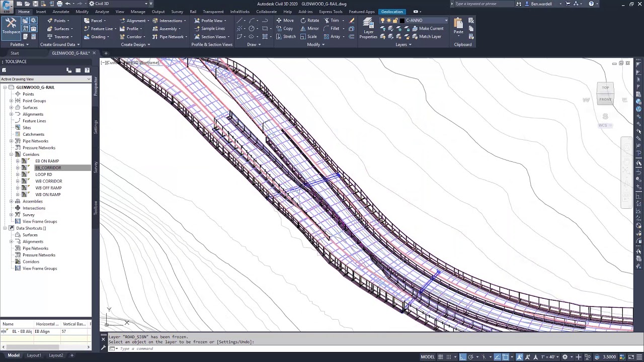Open Active Drawing View selector
Screen dimensions: 644x362
(45, 79)
